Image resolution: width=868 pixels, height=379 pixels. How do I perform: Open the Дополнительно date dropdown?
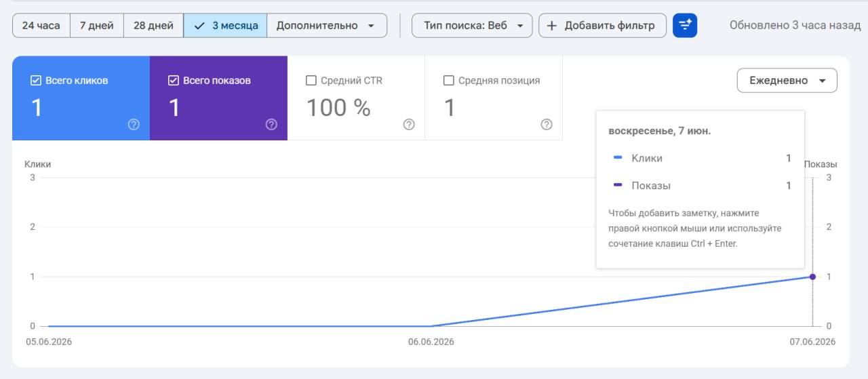[327, 26]
